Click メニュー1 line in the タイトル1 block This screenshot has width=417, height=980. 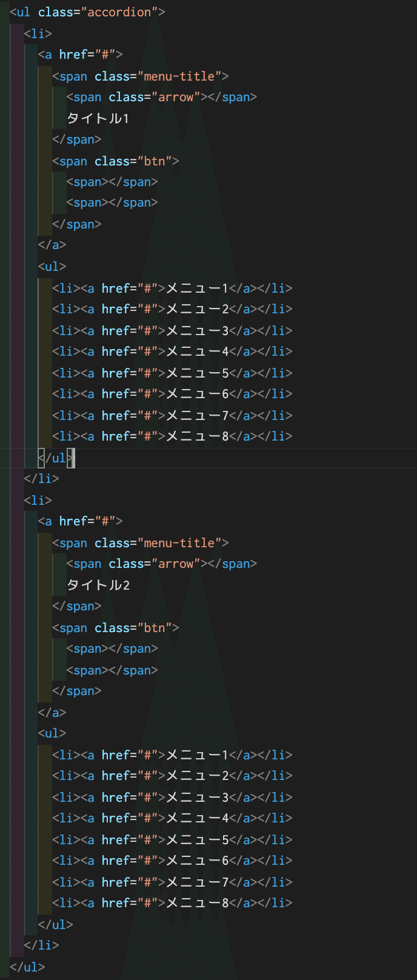172,288
